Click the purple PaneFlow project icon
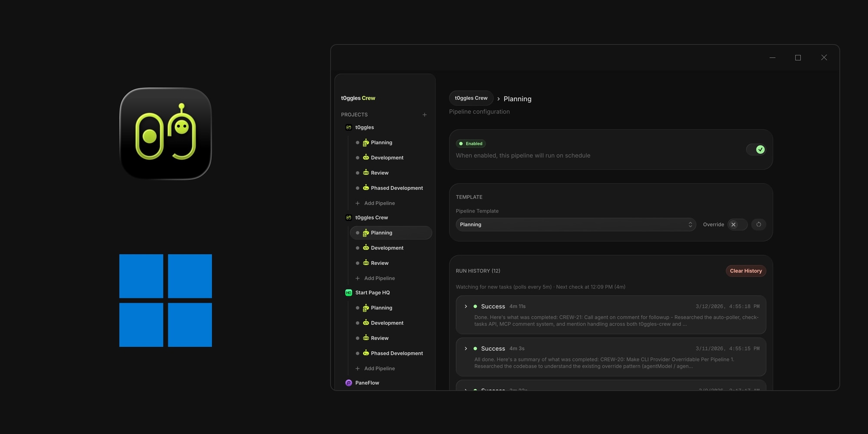868x434 pixels. click(349, 383)
